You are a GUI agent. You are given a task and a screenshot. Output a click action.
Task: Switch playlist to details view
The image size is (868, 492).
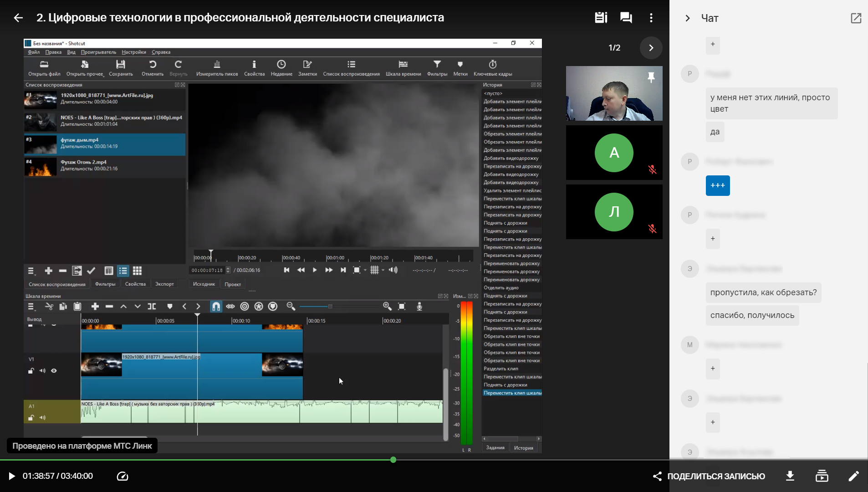point(109,271)
